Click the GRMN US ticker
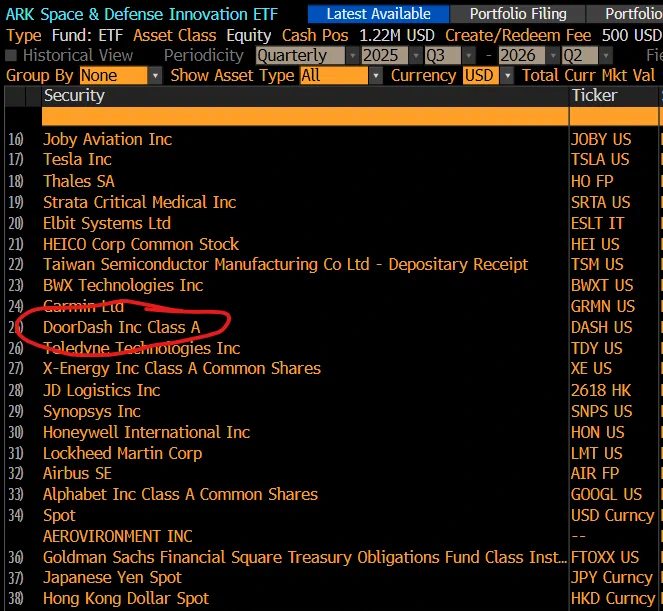663x611 pixels. [603, 306]
